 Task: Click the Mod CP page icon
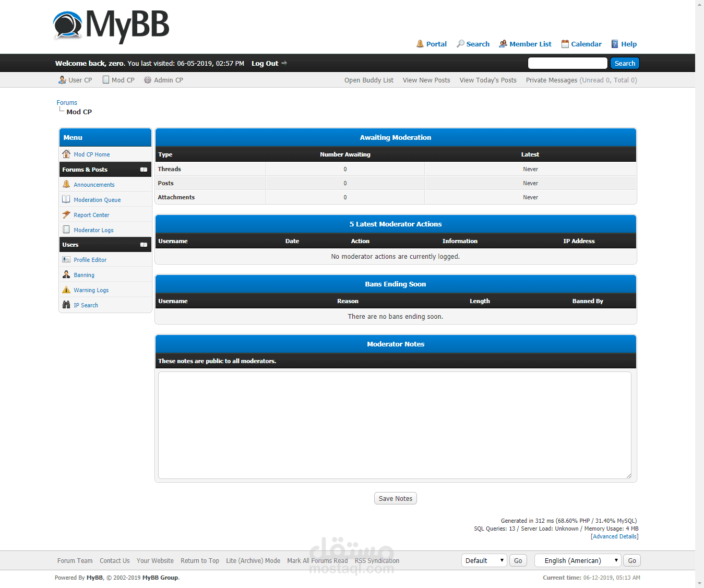tap(106, 80)
